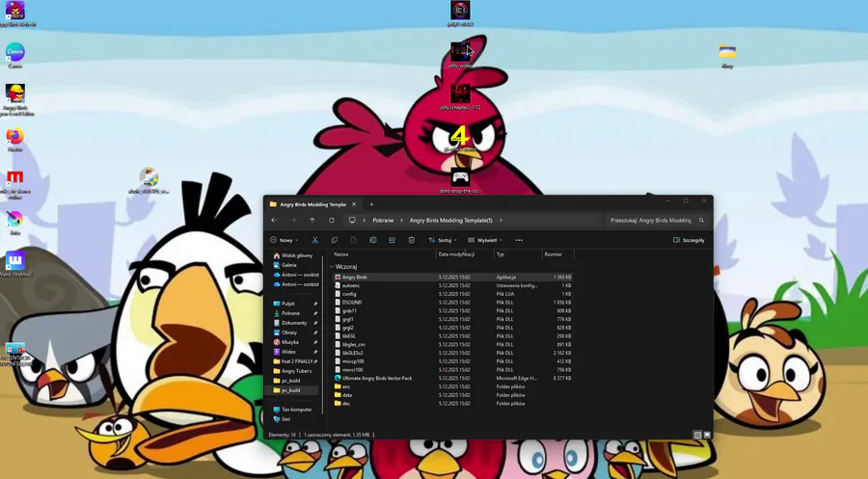Click Pobrane in the address breadcrumb
This screenshot has width=868, height=479.
(x=383, y=220)
